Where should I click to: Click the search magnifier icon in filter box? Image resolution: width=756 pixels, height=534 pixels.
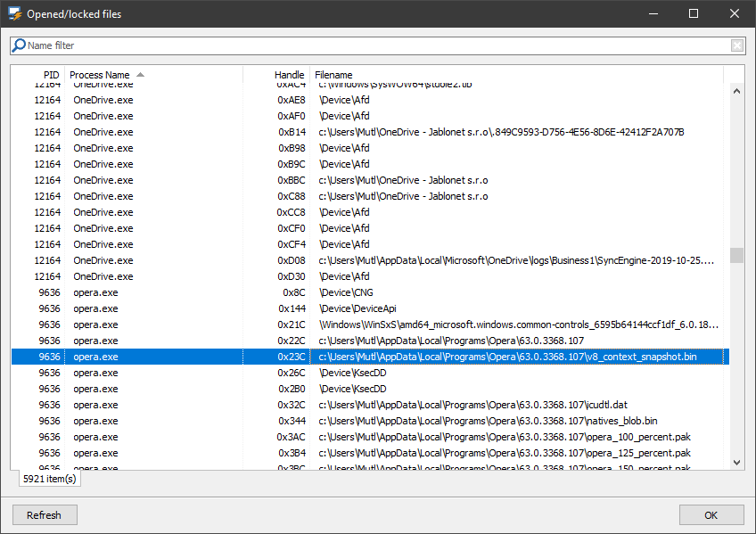(x=19, y=45)
